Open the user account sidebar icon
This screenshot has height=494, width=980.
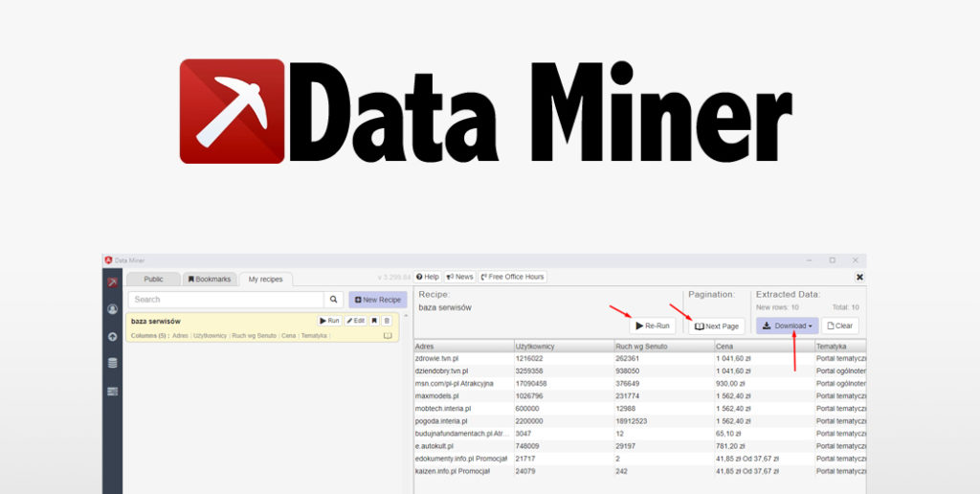pyautogui.click(x=113, y=309)
